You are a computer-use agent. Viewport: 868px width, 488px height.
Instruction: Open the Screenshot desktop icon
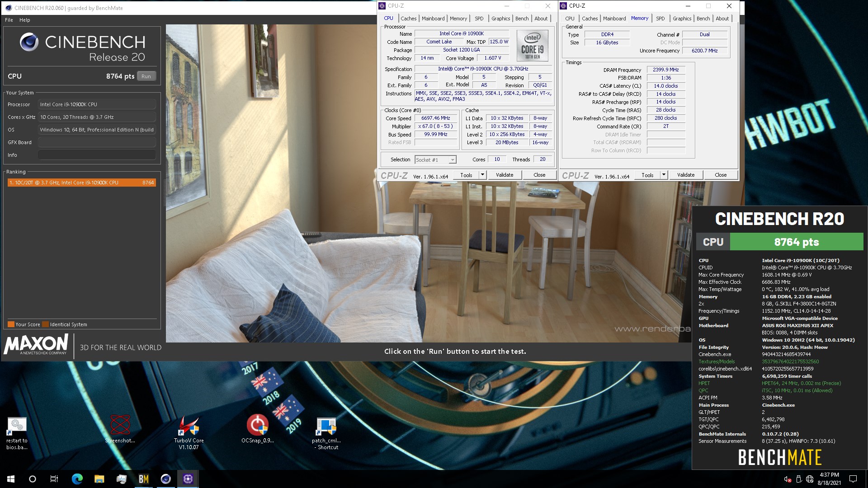(x=120, y=429)
